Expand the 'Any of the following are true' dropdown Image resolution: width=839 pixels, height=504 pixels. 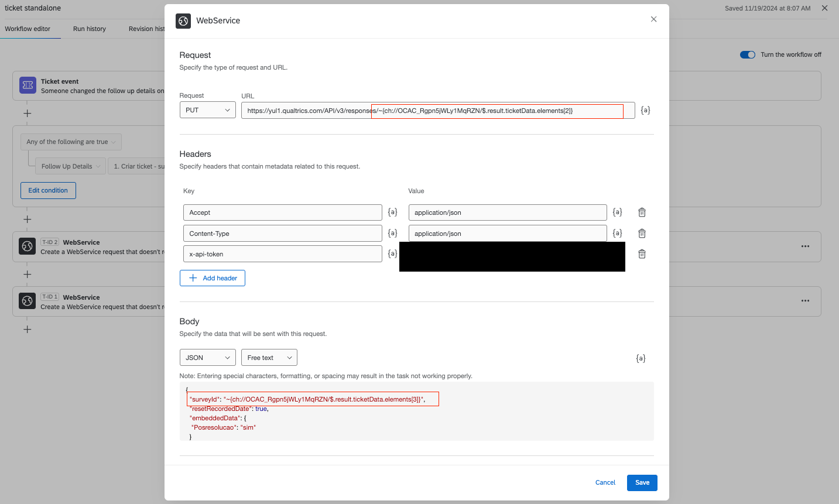pyautogui.click(x=71, y=142)
